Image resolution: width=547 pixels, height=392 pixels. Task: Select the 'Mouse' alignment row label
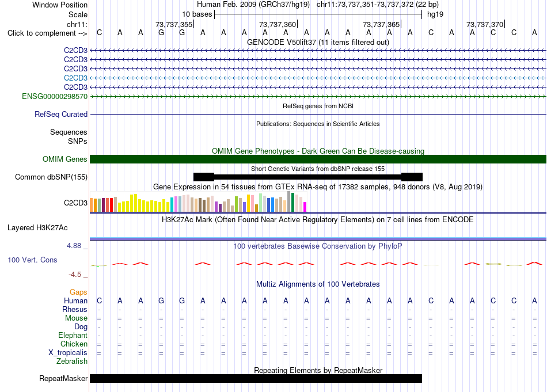tap(76, 318)
